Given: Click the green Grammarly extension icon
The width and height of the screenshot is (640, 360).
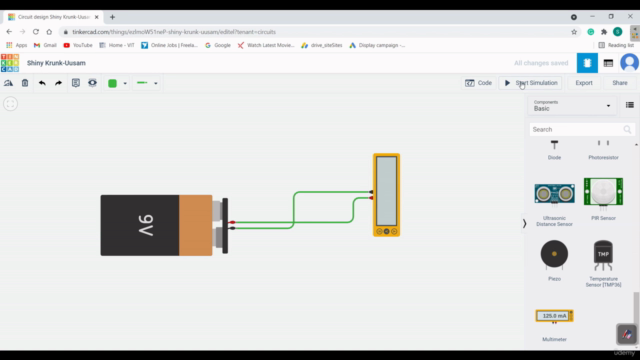Looking at the screenshot, I should [591, 32].
